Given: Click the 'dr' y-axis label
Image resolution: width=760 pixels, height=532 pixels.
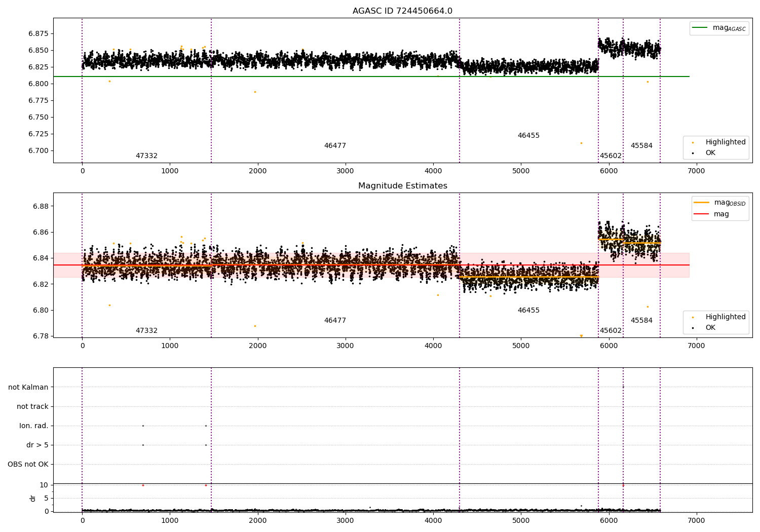Looking at the screenshot, I should coord(33,498).
